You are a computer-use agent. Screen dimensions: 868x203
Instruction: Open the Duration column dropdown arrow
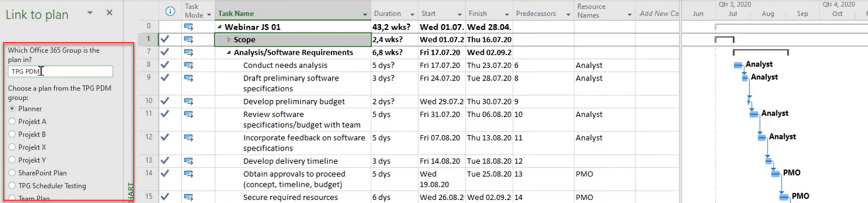coord(412,15)
